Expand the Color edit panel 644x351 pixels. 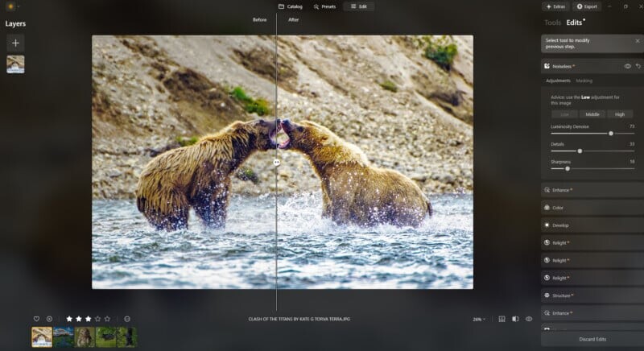[592, 208]
